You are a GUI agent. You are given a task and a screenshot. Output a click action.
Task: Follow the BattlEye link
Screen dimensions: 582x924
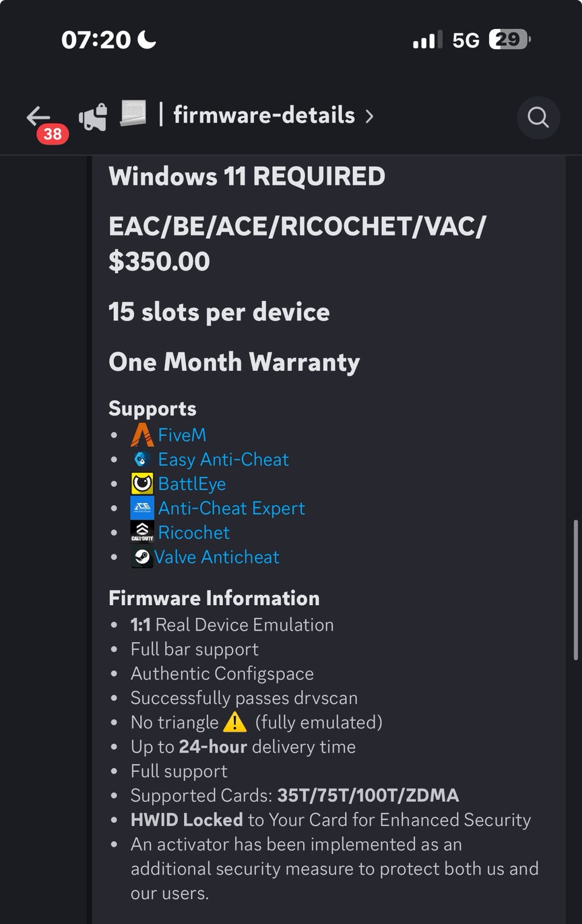pos(192,484)
